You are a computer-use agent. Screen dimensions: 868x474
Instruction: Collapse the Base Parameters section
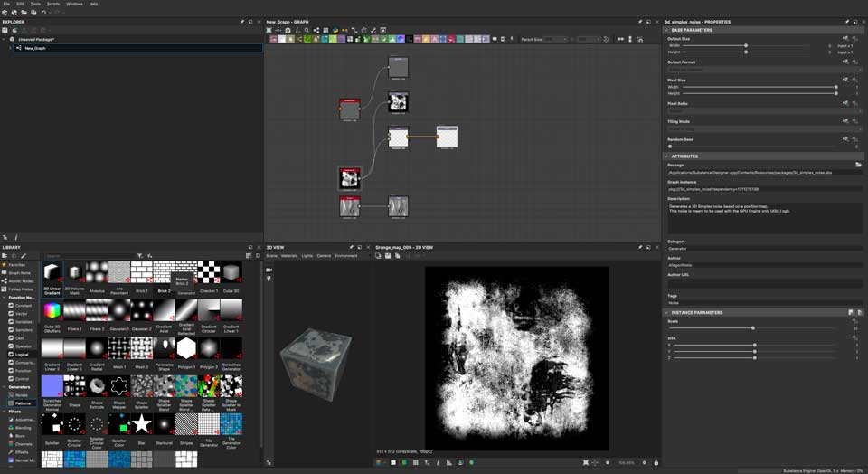click(667, 30)
